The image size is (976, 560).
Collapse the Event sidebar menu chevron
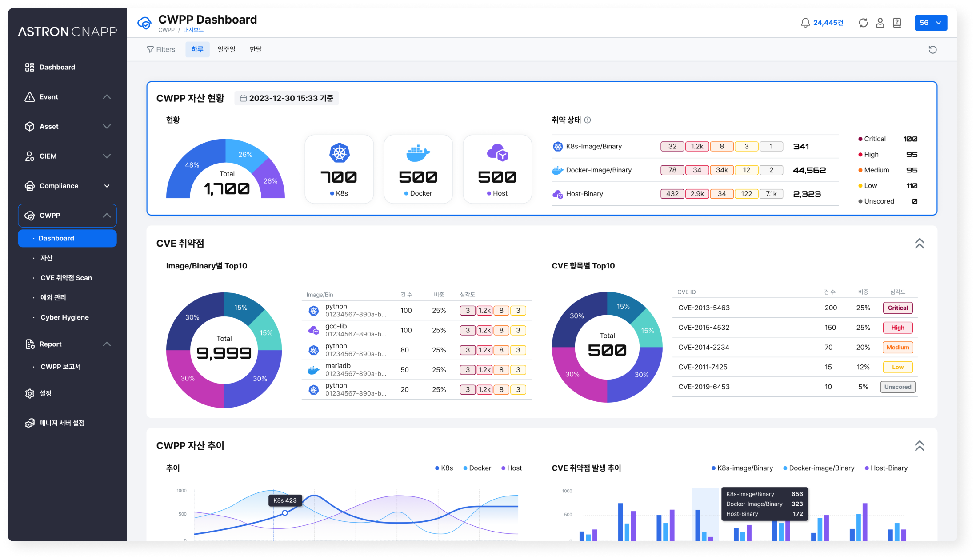coord(107,97)
